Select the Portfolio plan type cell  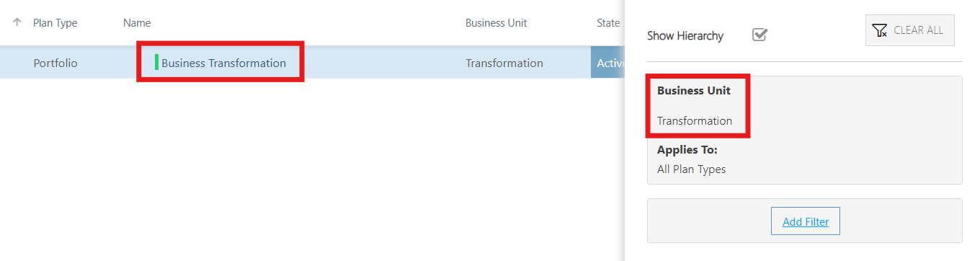[55, 63]
